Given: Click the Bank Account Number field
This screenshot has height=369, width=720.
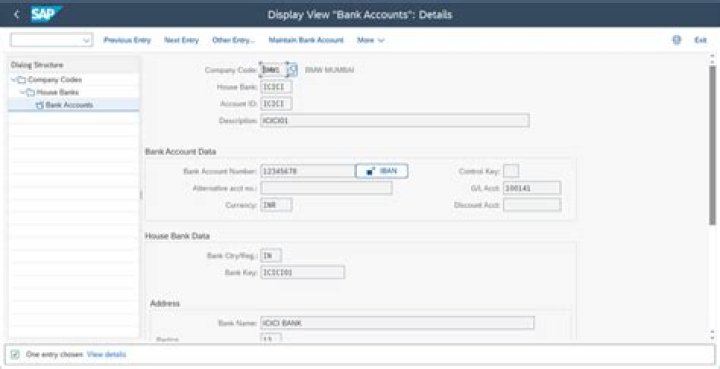Looking at the screenshot, I should click(x=307, y=171).
